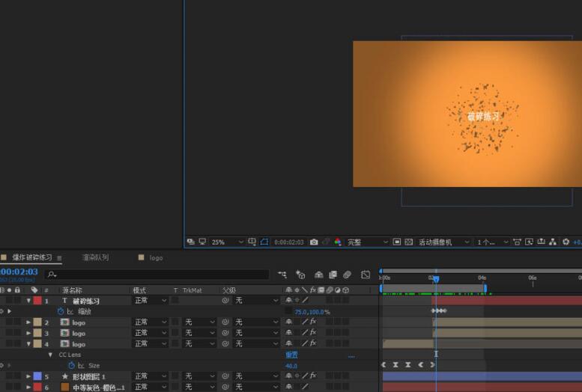The height and width of the screenshot is (392, 582).
Task: Open the composition mini-flowchart icon
Action: coord(282,275)
